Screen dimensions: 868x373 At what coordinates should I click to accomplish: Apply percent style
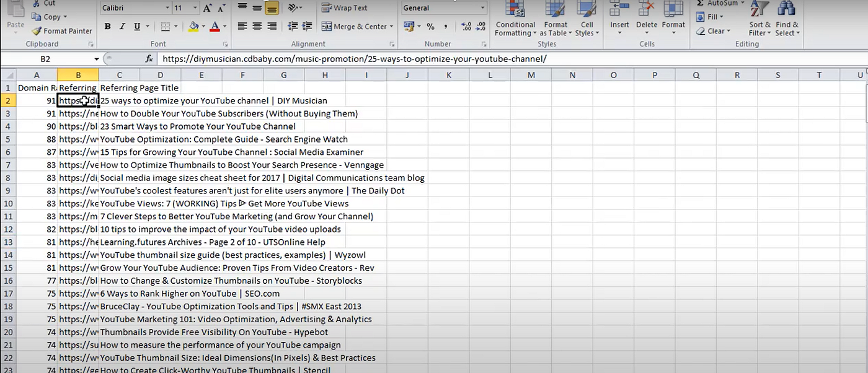430,26
